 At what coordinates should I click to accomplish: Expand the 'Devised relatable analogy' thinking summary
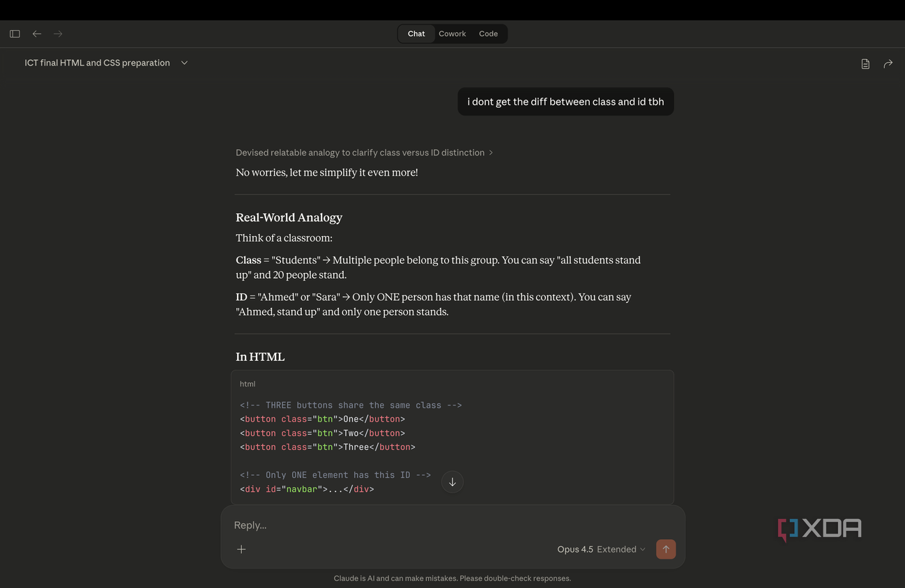(364, 153)
